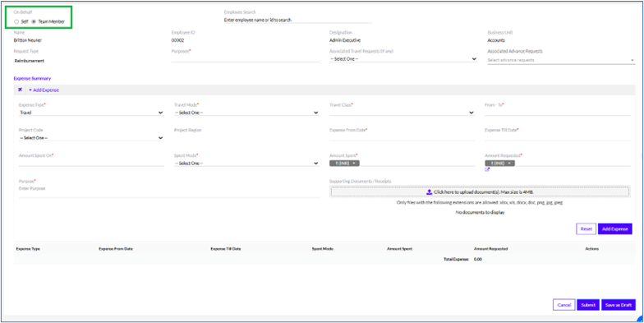644x323 pixels.
Task: Click the purple Add Expense button
Action: pyautogui.click(x=614, y=228)
